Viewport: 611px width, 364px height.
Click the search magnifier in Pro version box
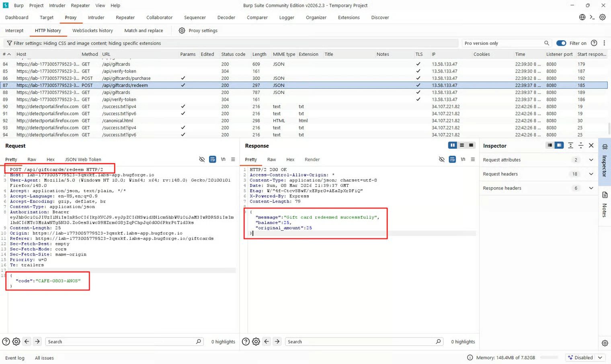coord(547,43)
